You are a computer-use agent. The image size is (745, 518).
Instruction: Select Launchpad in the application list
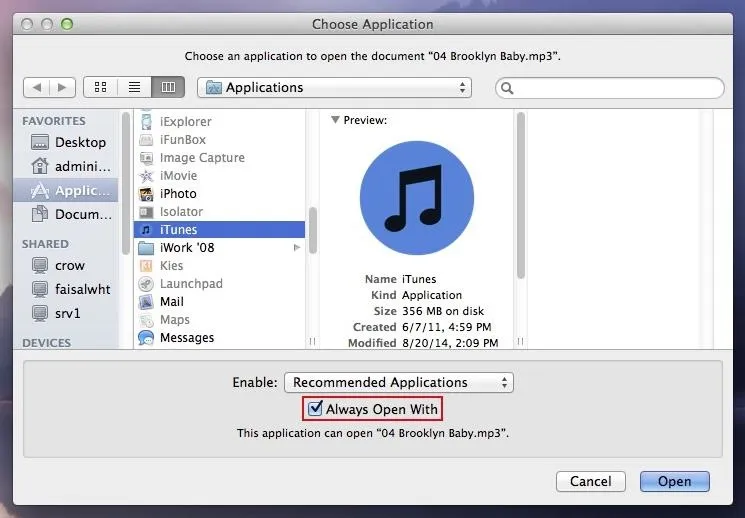coord(220,284)
